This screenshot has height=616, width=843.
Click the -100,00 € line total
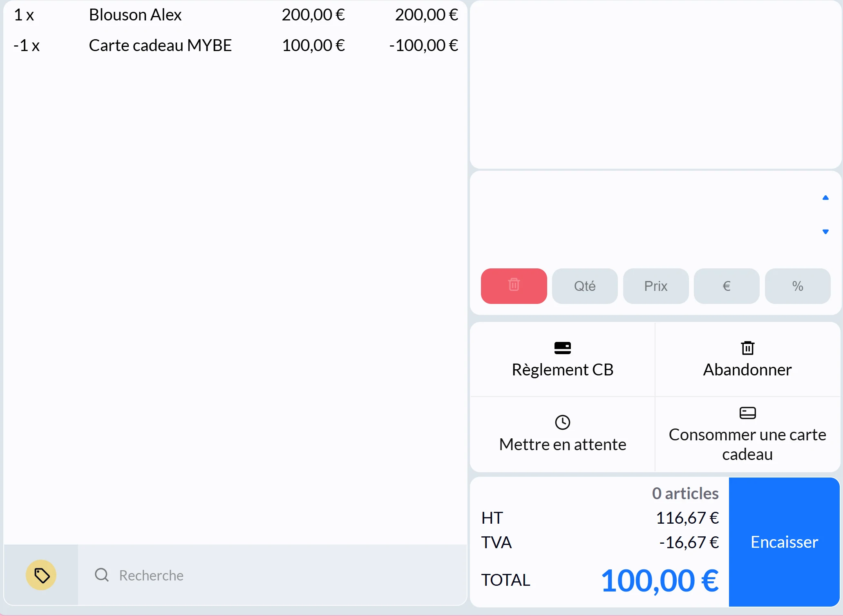point(424,45)
